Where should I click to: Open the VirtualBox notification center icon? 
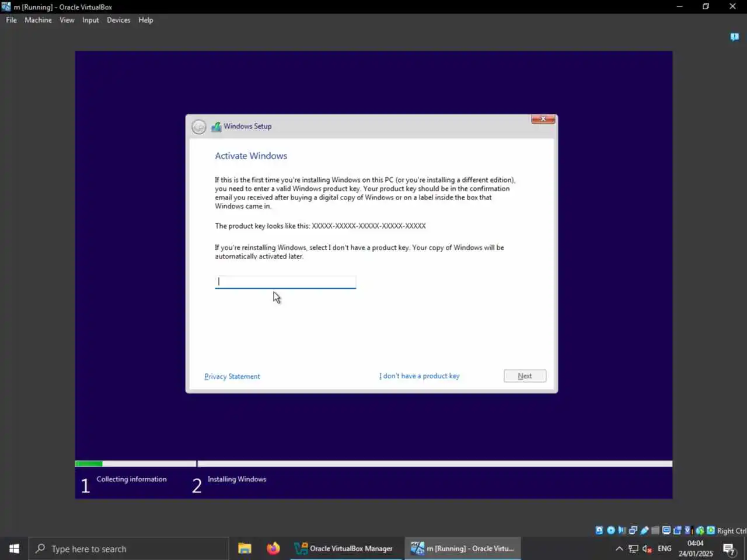[x=735, y=37]
